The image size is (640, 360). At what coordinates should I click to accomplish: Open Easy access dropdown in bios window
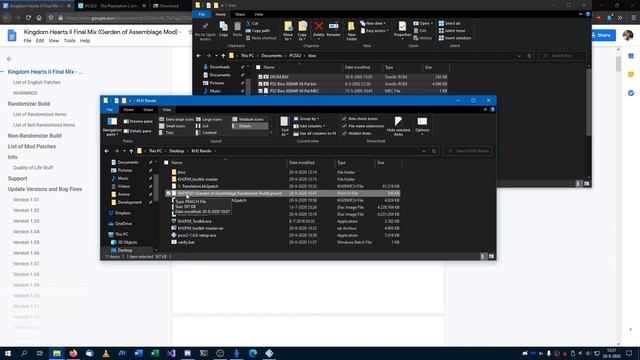click(375, 31)
